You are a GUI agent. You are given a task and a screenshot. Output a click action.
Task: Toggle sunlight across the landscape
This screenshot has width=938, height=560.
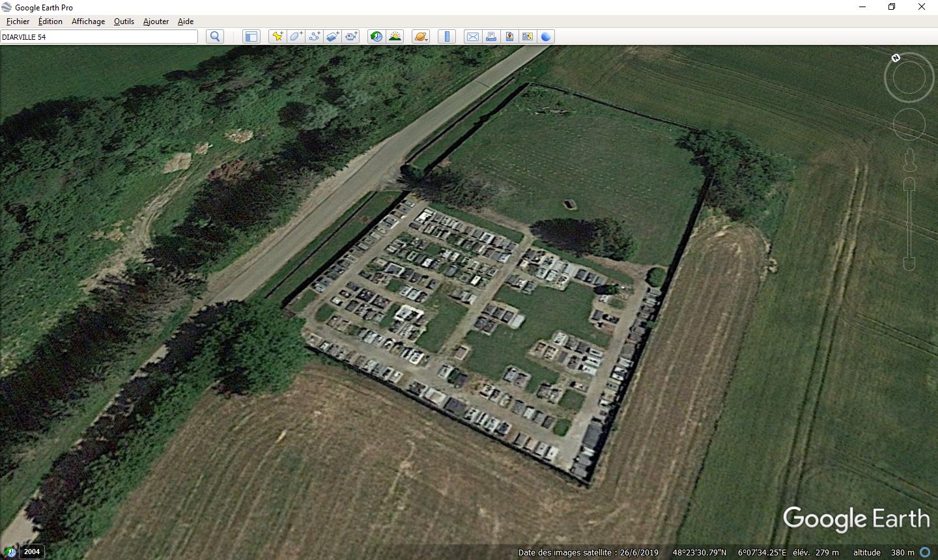coord(395,36)
